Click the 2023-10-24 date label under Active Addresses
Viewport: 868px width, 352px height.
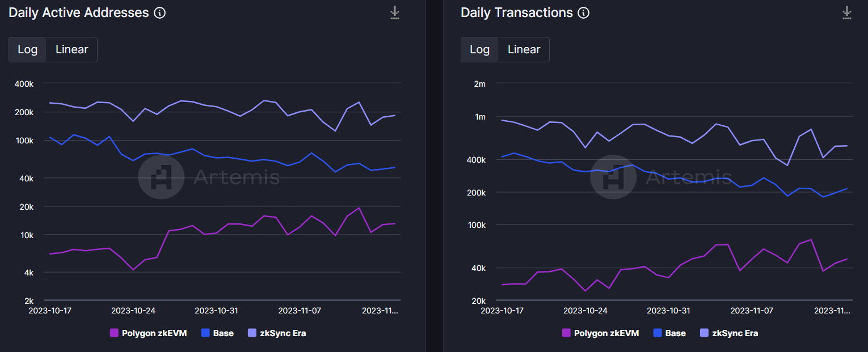pos(133,311)
